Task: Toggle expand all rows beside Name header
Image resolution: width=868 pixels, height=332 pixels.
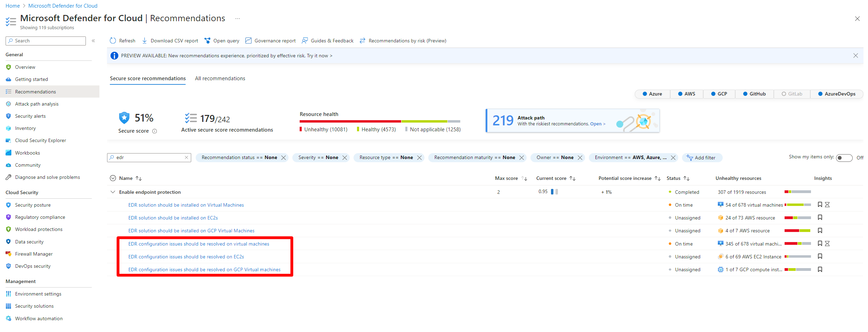Action: click(113, 178)
